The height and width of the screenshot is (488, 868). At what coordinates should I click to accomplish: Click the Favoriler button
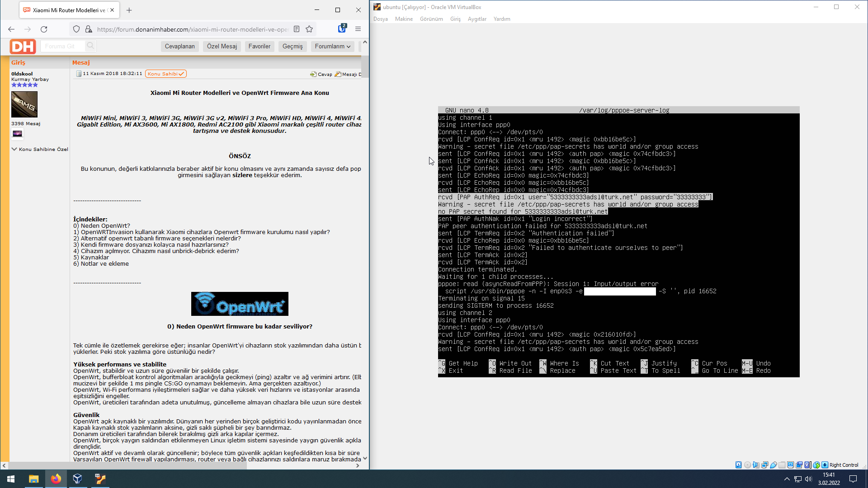[x=259, y=46]
